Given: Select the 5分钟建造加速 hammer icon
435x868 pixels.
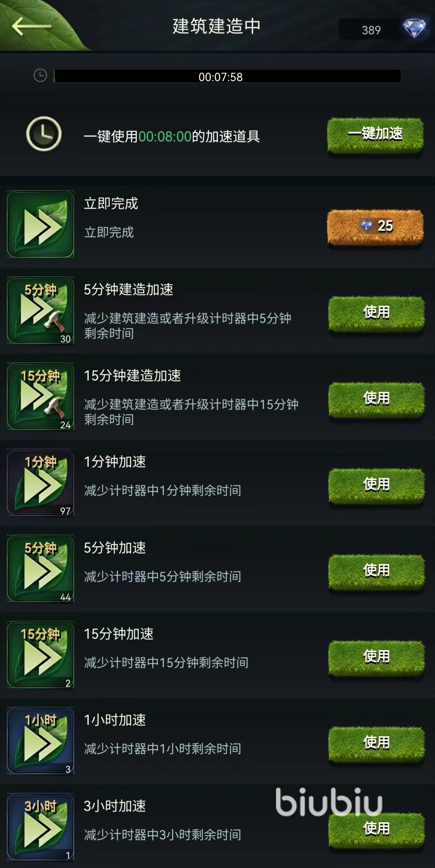Looking at the screenshot, I should 40,310.
